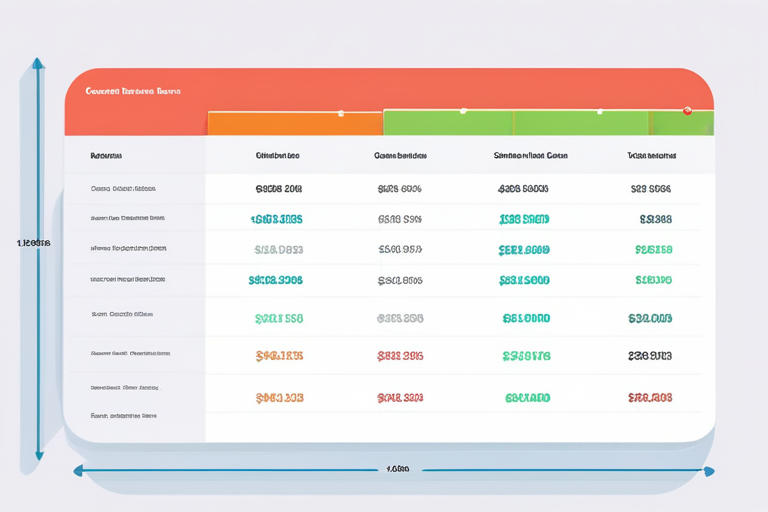The height and width of the screenshot is (512, 768).
Task: Select the orange header bar segment
Action: click(295, 124)
